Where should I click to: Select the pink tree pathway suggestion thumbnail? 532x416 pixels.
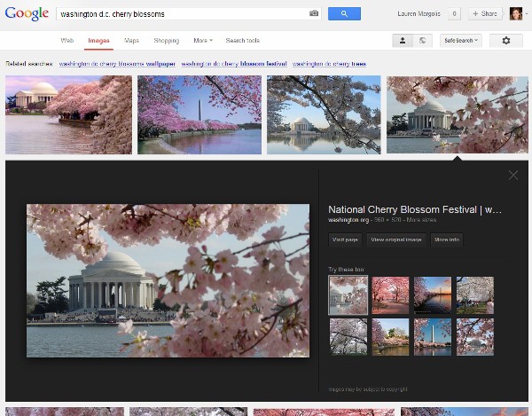[390, 295]
